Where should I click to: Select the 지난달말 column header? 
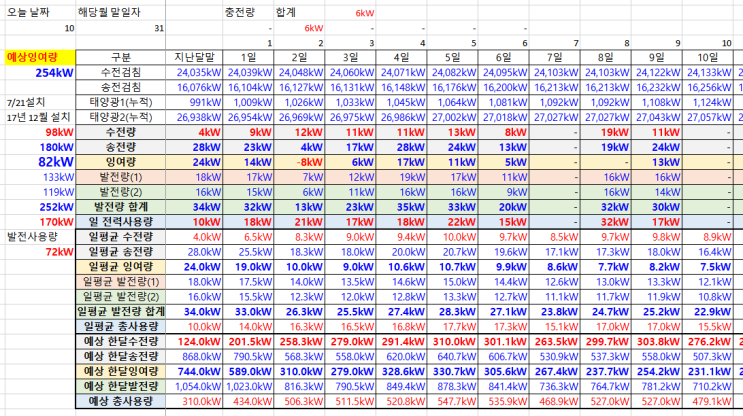(x=194, y=57)
